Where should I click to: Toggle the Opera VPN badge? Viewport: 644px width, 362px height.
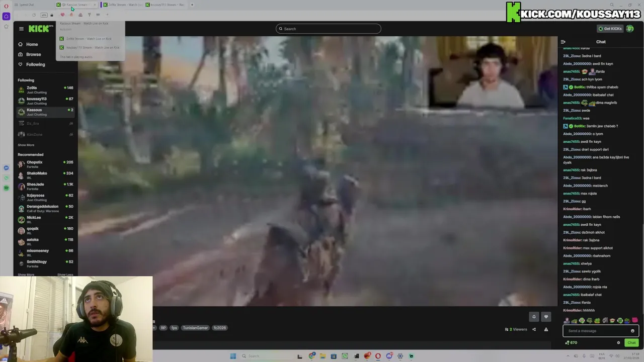[x=44, y=15]
